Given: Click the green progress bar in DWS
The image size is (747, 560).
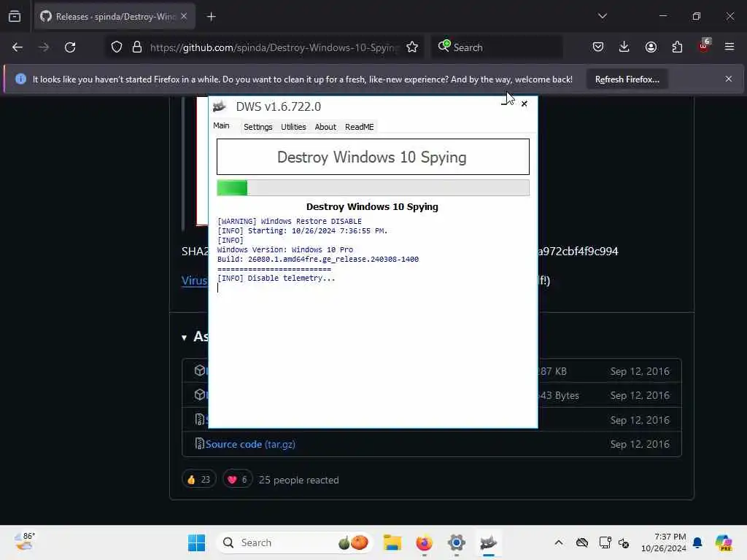Looking at the screenshot, I should (373, 187).
